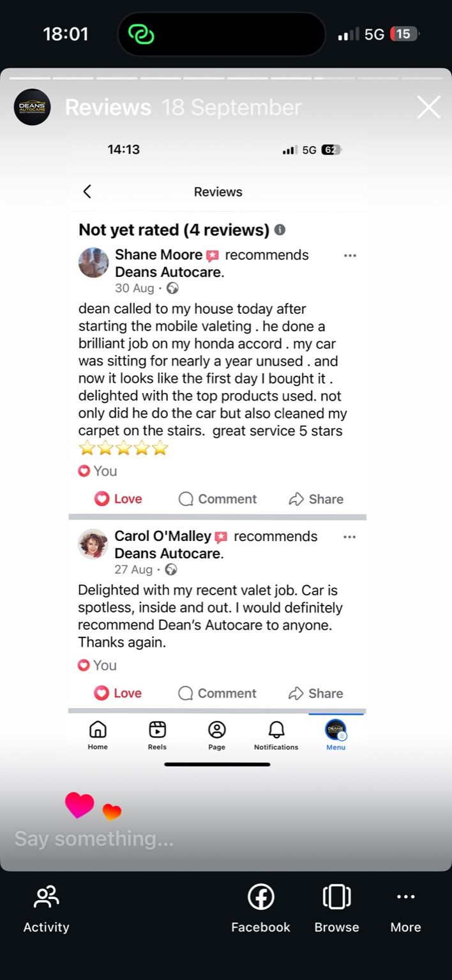452x980 pixels.
Task: Switch to the Reels tab
Action: point(157,734)
